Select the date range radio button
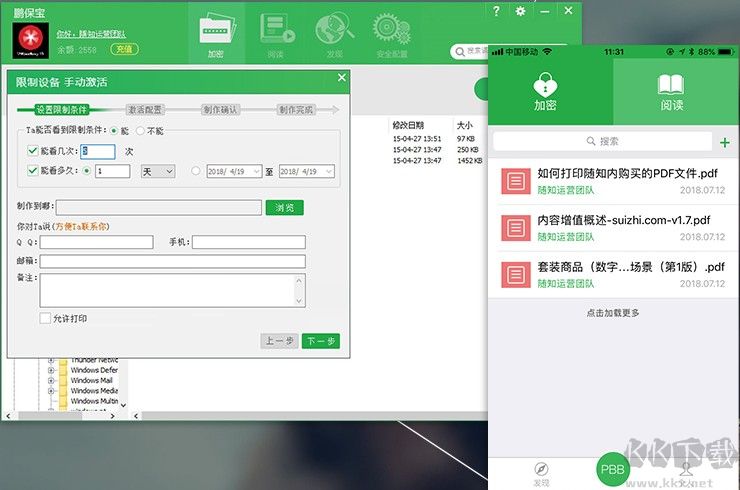The image size is (740, 490). [196, 171]
